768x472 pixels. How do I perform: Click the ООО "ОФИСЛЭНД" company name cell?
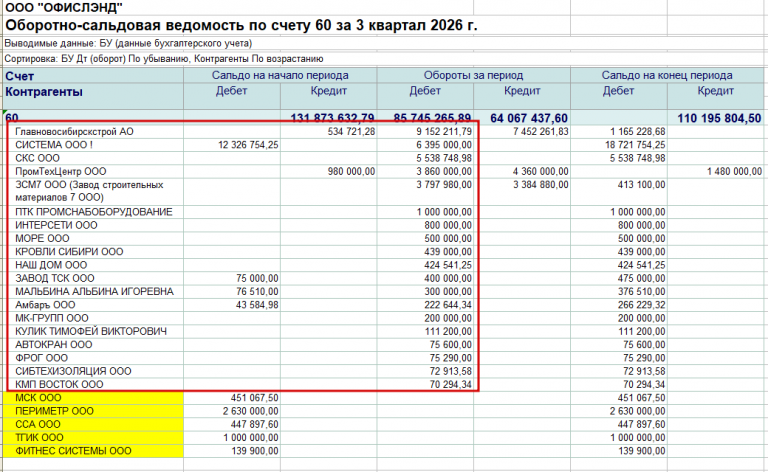tap(64, 7)
